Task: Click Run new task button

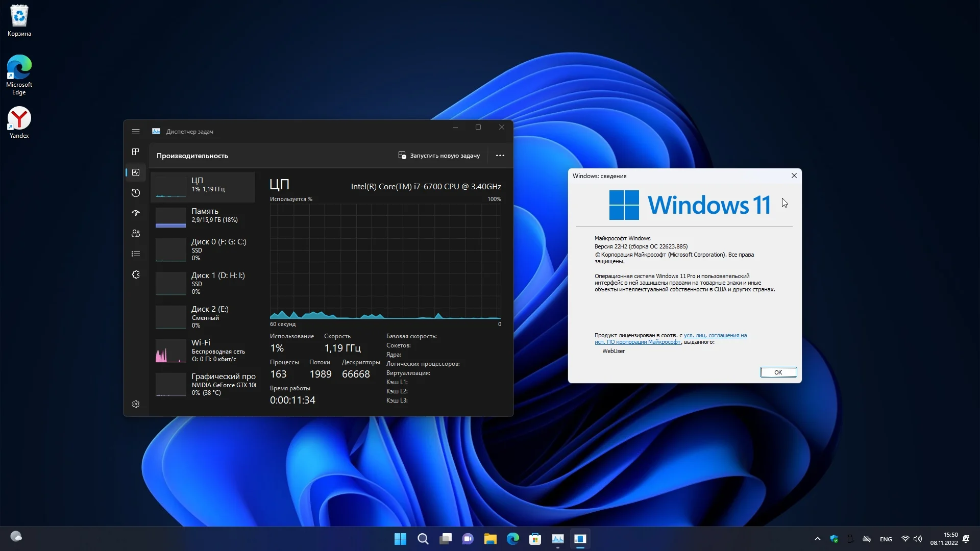Action: pos(439,156)
